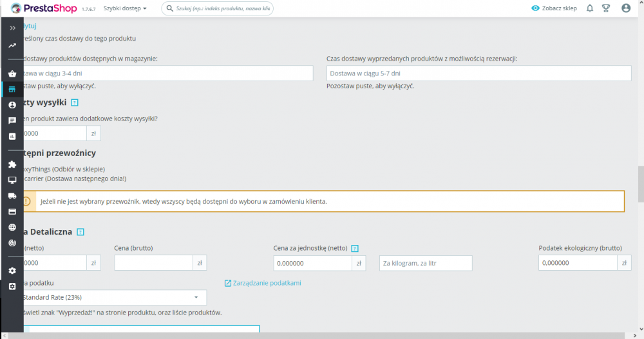Click the out-of-stock delivery time field

[479, 73]
